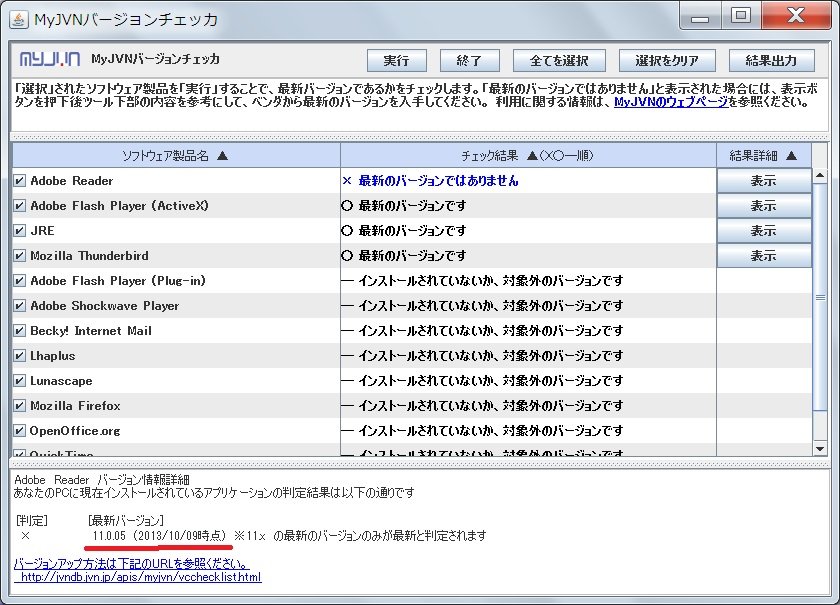This screenshot has height=605, width=840.
Task: Click the MyJVN logo image
Action: tap(50, 59)
